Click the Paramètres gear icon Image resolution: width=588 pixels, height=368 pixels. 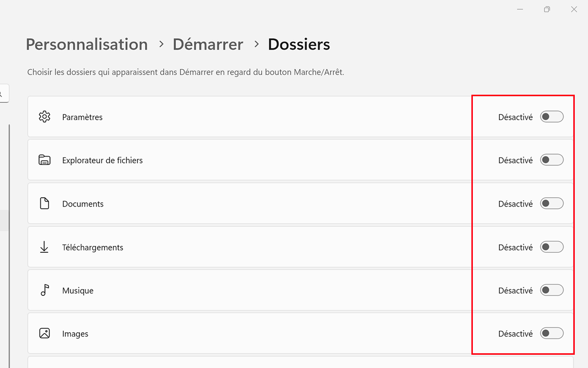(45, 117)
